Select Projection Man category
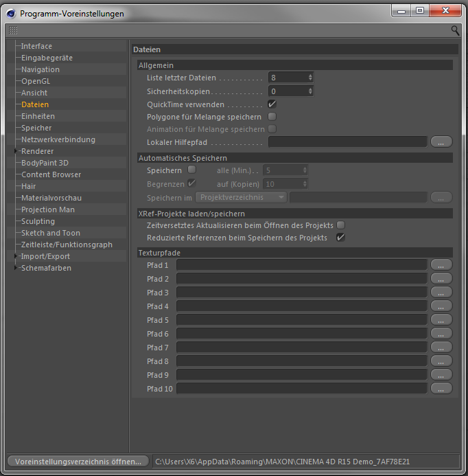Image resolution: width=468 pixels, height=476 pixels. (48, 209)
